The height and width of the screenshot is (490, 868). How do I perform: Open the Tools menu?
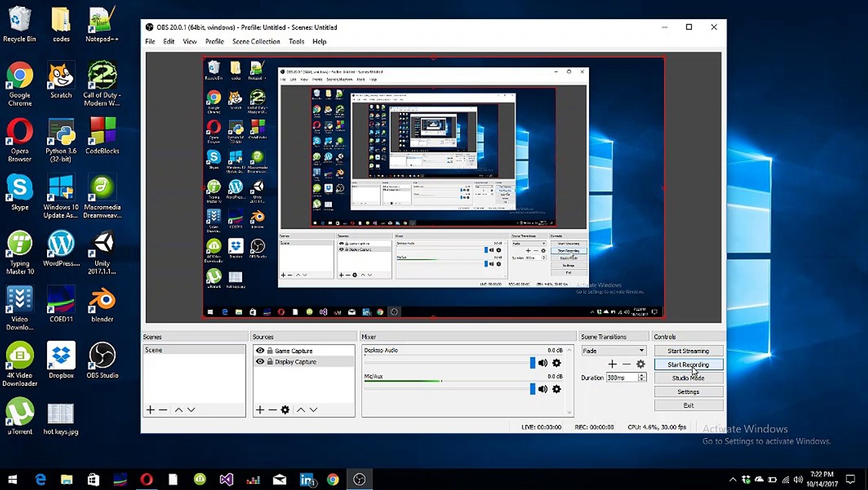tap(296, 42)
